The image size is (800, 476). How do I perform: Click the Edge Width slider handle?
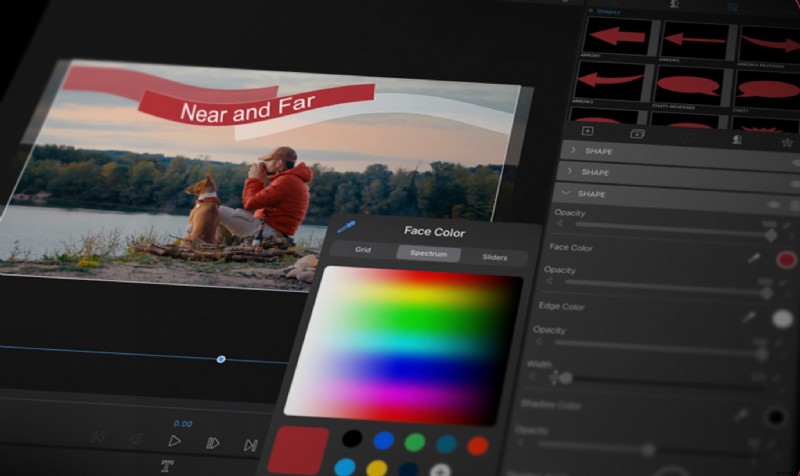(565, 378)
